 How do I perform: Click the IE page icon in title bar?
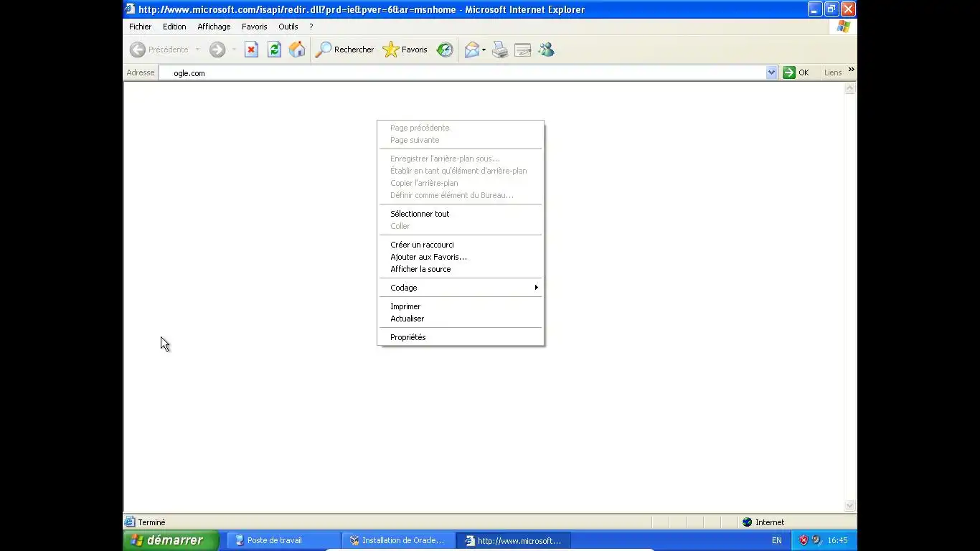coord(130,9)
